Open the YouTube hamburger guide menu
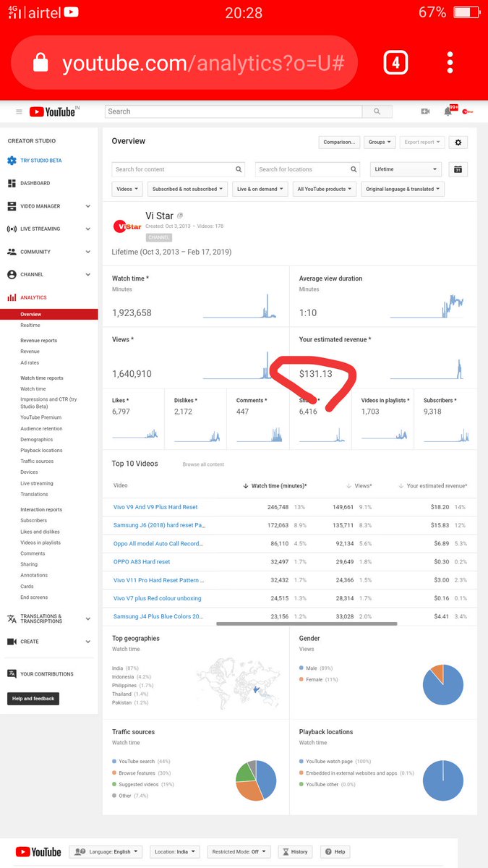488x868 pixels. click(x=19, y=111)
